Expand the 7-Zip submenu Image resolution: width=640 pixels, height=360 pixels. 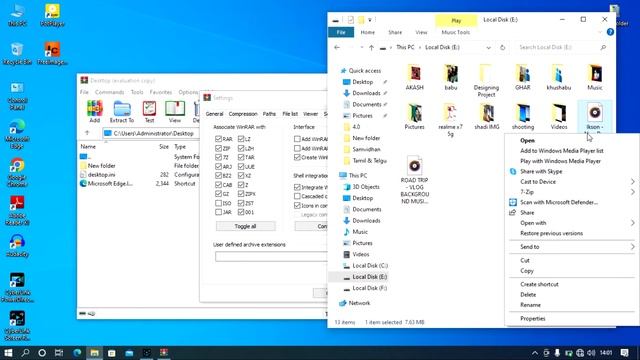(x=633, y=192)
